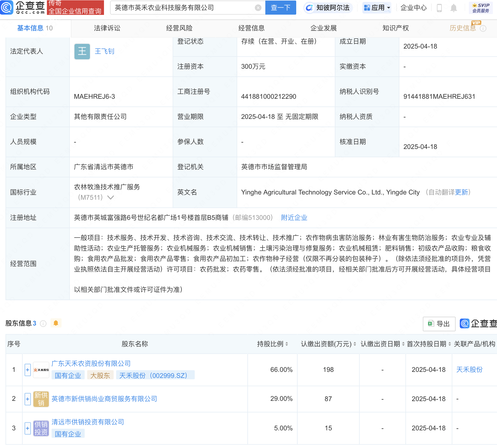Switch to 经营风险 tab

point(179,28)
